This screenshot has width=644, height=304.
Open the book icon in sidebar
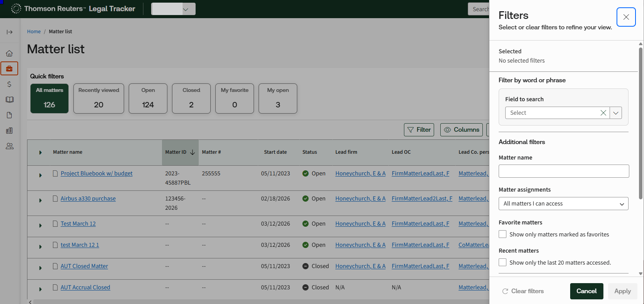(x=10, y=100)
